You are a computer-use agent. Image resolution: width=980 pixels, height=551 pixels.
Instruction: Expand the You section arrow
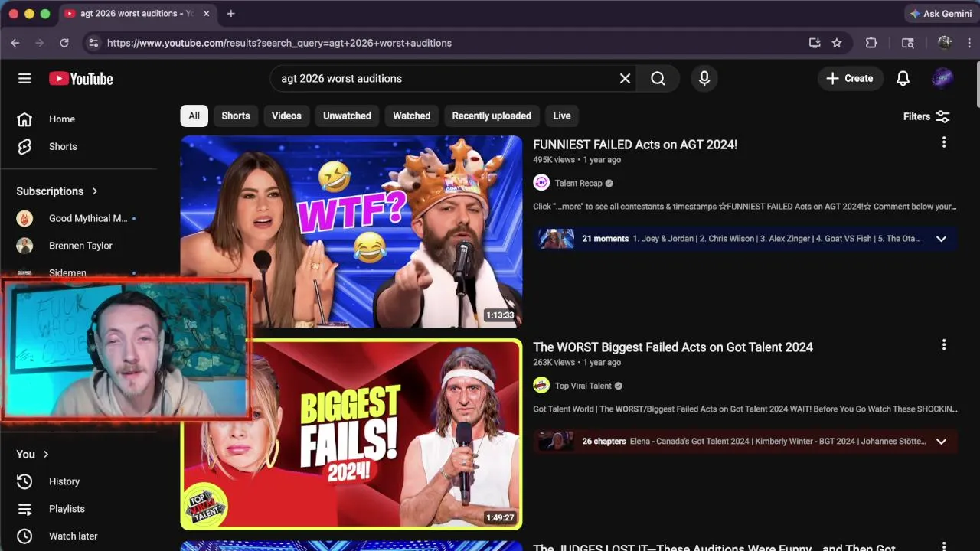[x=46, y=455]
